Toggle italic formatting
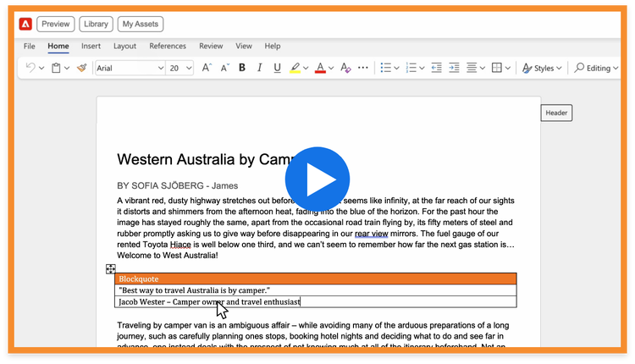The width and height of the screenshot is (635, 364). tap(259, 68)
